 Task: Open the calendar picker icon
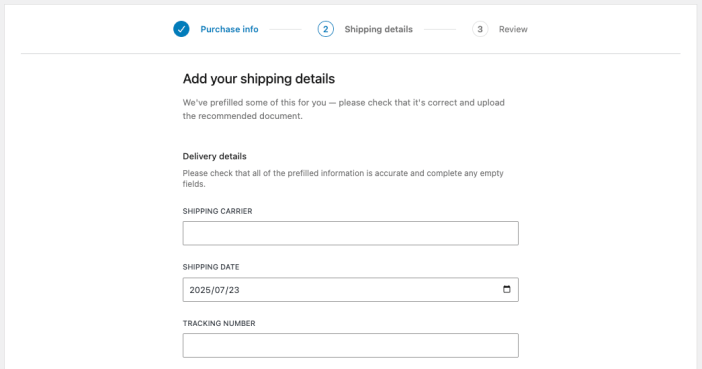[506, 289]
